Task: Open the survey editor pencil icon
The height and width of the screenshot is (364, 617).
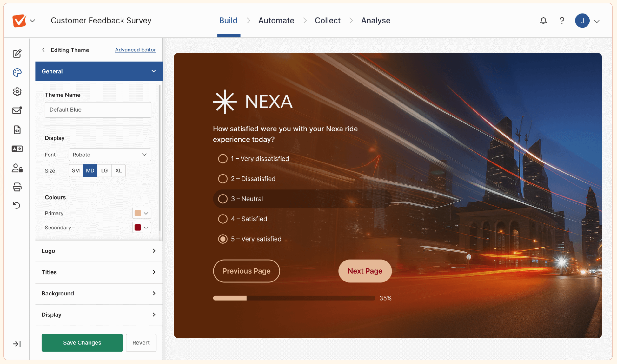Action: (17, 53)
